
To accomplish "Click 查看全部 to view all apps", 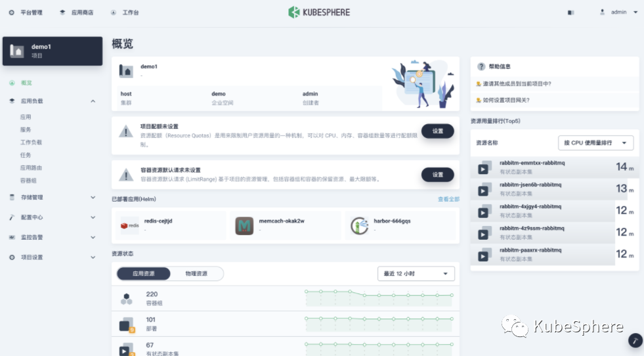I will [x=448, y=199].
